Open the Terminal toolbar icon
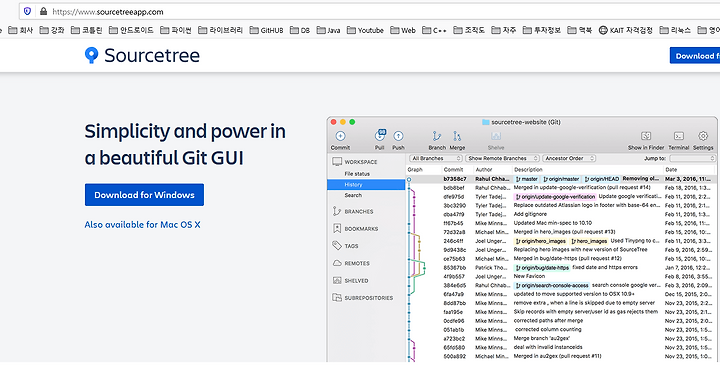720x366 pixels. (679, 136)
